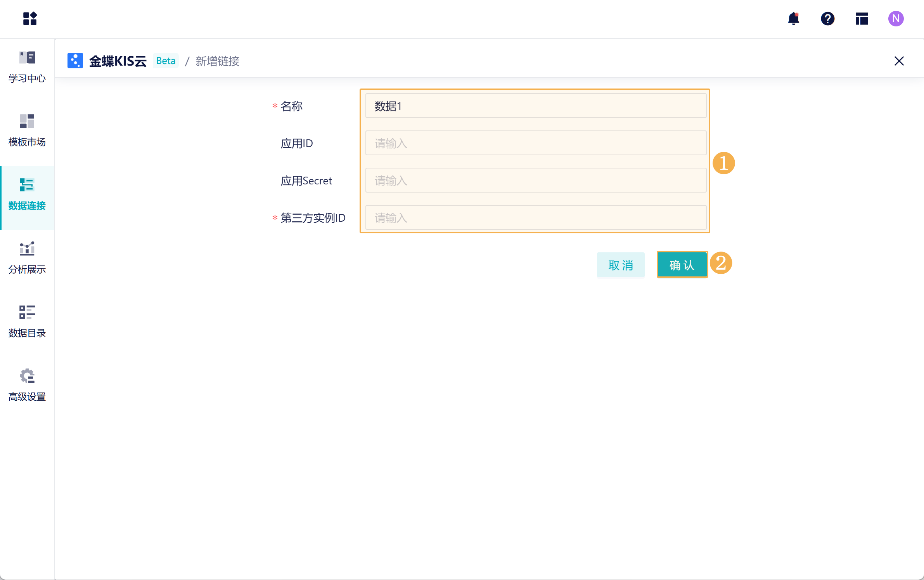The width and height of the screenshot is (924, 580).
Task: Open 模板市场 from the sidebar
Action: click(x=27, y=130)
